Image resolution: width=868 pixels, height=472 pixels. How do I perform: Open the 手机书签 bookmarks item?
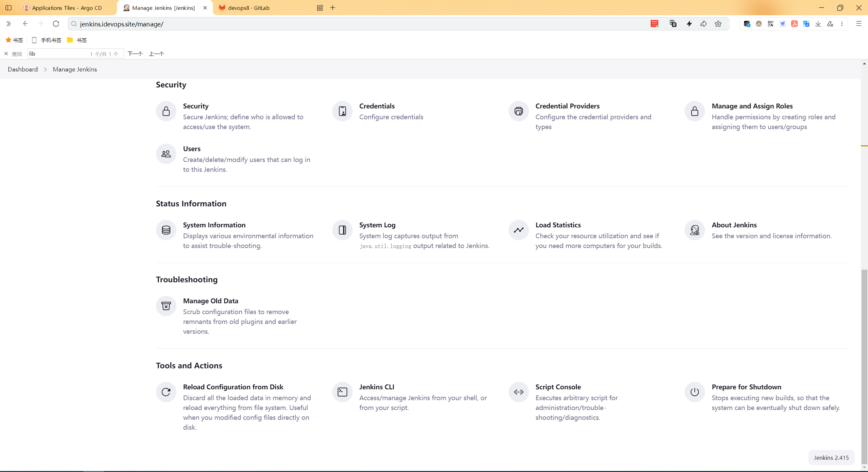(x=46, y=40)
